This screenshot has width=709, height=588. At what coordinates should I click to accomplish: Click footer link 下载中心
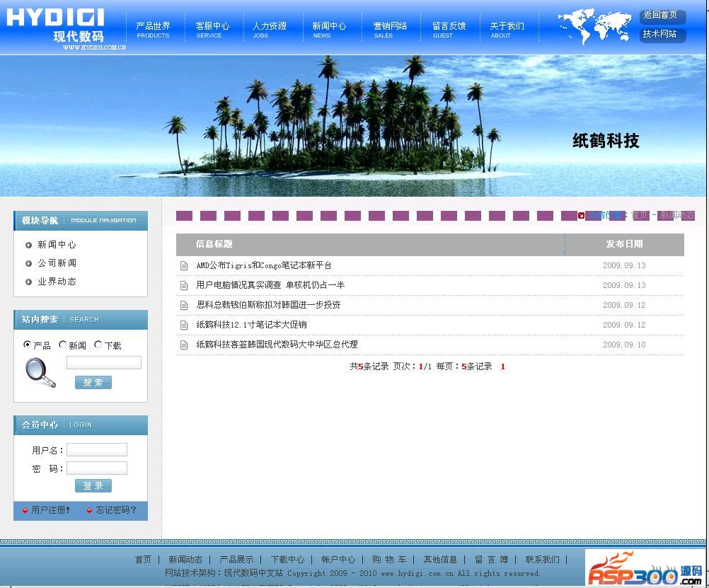coord(287,560)
